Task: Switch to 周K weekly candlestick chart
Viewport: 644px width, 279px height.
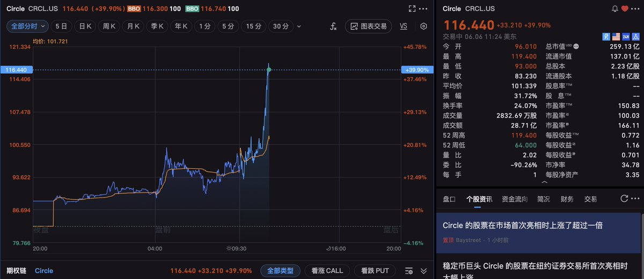Action: [109, 26]
